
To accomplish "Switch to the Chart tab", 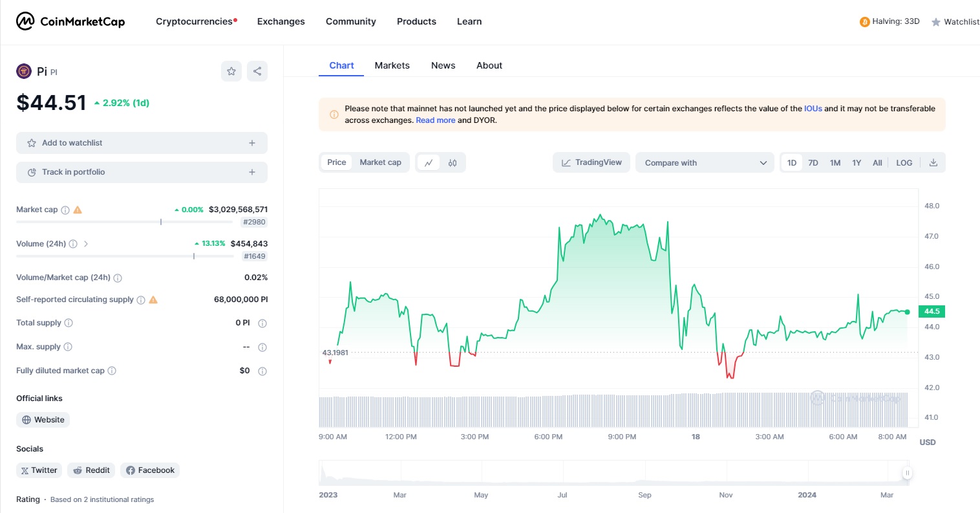I will point(341,65).
